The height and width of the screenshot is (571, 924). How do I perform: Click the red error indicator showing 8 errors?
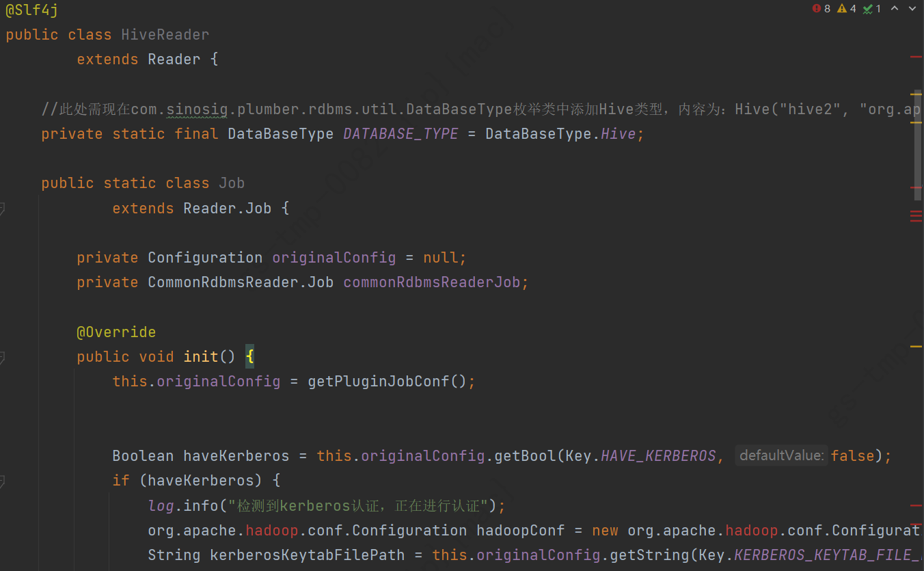819,8
